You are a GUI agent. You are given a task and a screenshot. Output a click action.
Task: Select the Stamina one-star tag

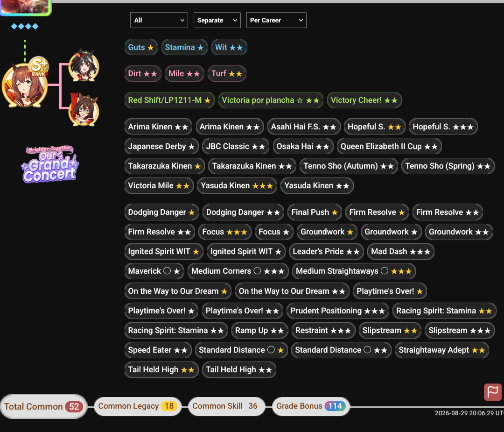coord(184,47)
